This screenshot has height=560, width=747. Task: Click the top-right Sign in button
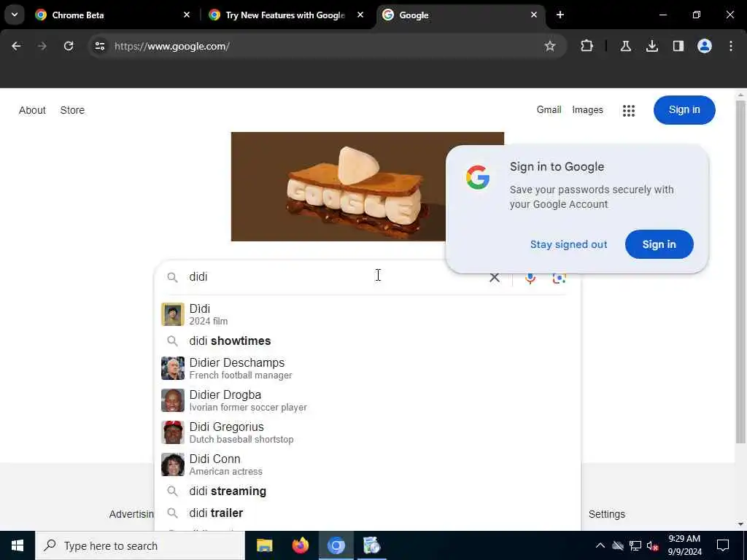tap(684, 110)
